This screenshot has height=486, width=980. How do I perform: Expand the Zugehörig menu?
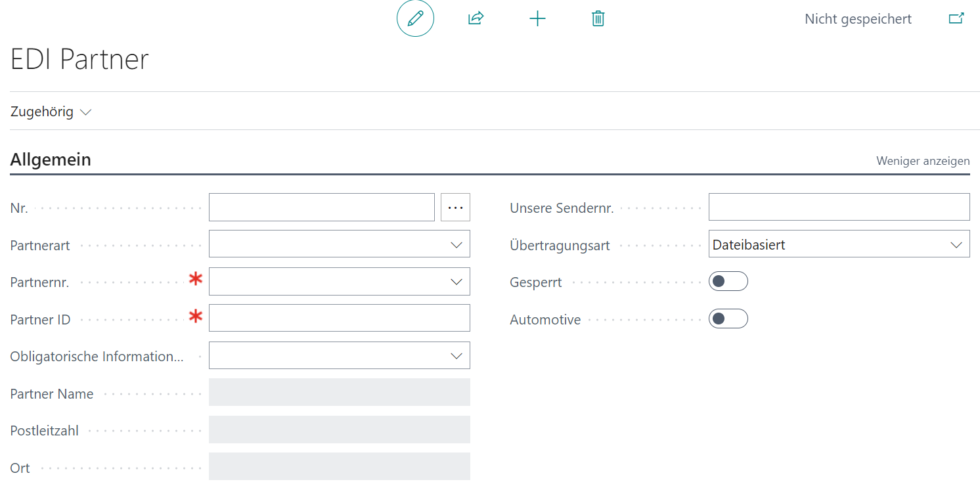pos(51,112)
